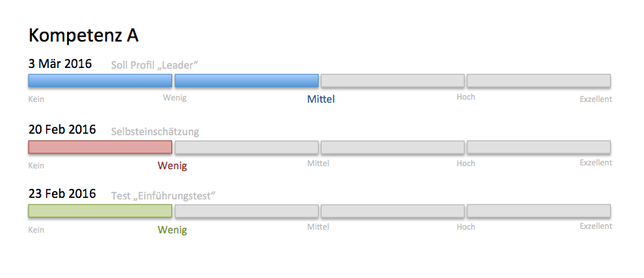Click the blue Mittel label
This screenshot has width=644, height=278.
[x=321, y=99]
